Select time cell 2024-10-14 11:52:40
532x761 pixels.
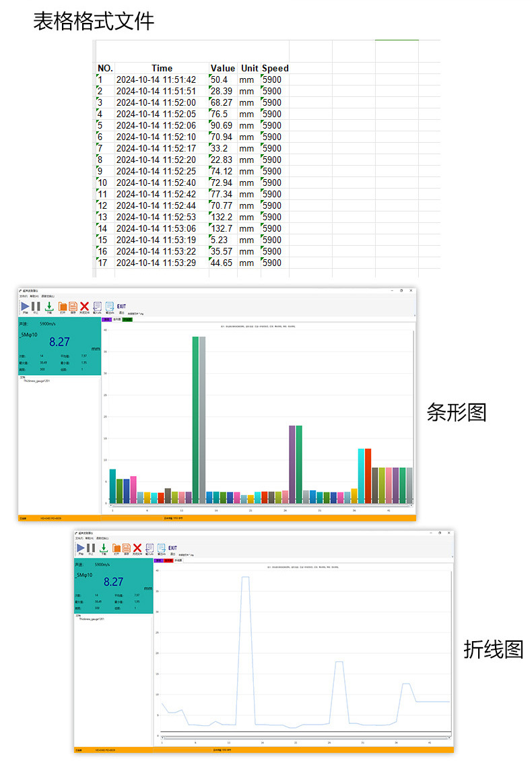tap(162, 183)
